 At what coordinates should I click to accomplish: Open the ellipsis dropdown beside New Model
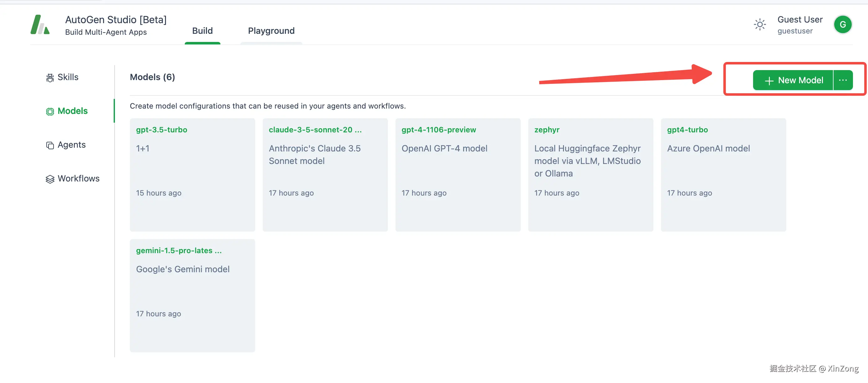pos(843,80)
